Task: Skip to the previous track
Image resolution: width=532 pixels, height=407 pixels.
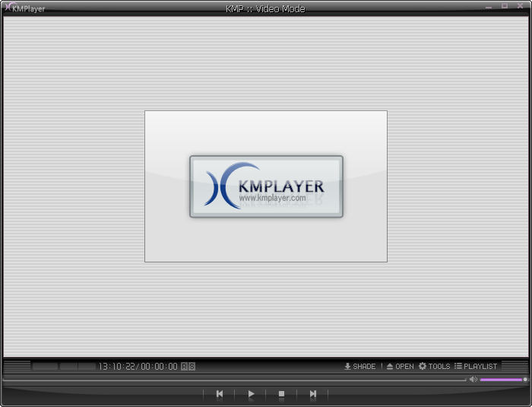Action: pos(220,394)
